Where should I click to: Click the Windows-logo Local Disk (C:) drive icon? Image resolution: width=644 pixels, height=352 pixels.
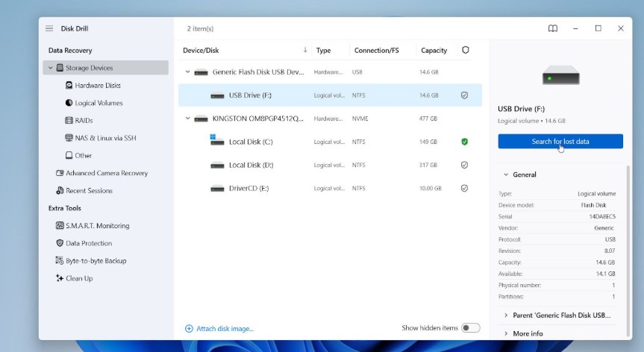217,140
